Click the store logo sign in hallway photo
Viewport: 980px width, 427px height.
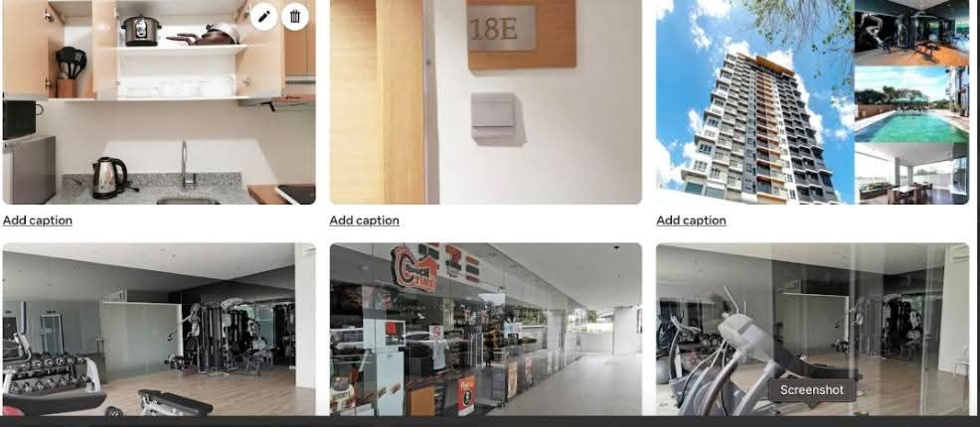(x=413, y=267)
